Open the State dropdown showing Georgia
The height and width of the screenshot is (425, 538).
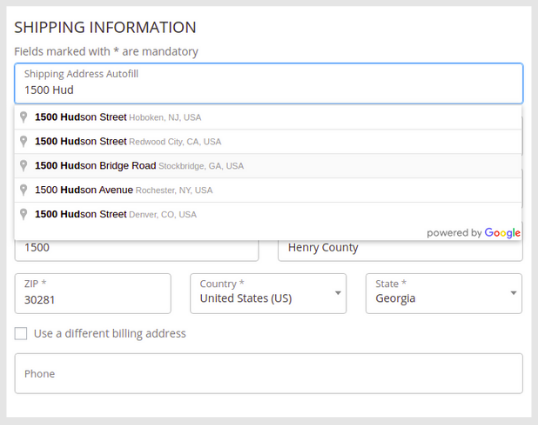coord(444,293)
